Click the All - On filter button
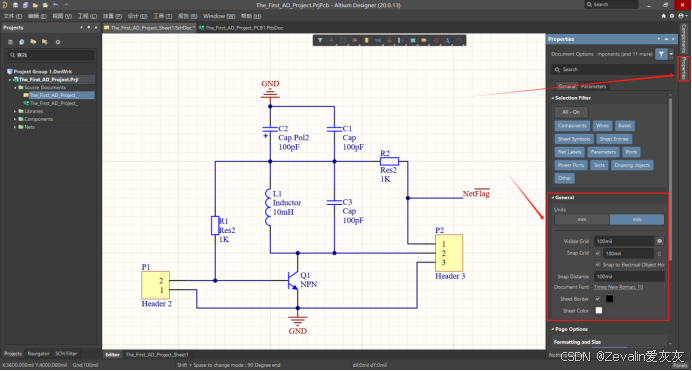Viewport: 692px width, 371px height. 571,112
